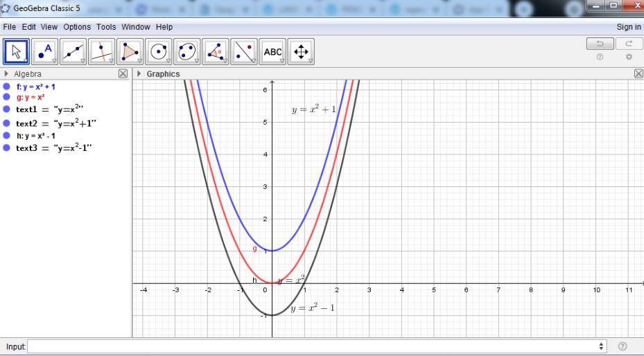The height and width of the screenshot is (356, 644).
Task: Select the Polygon tool
Action: pos(129,51)
